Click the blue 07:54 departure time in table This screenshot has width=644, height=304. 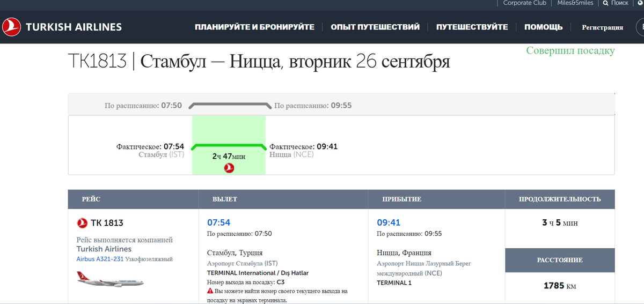click(218, 223)
